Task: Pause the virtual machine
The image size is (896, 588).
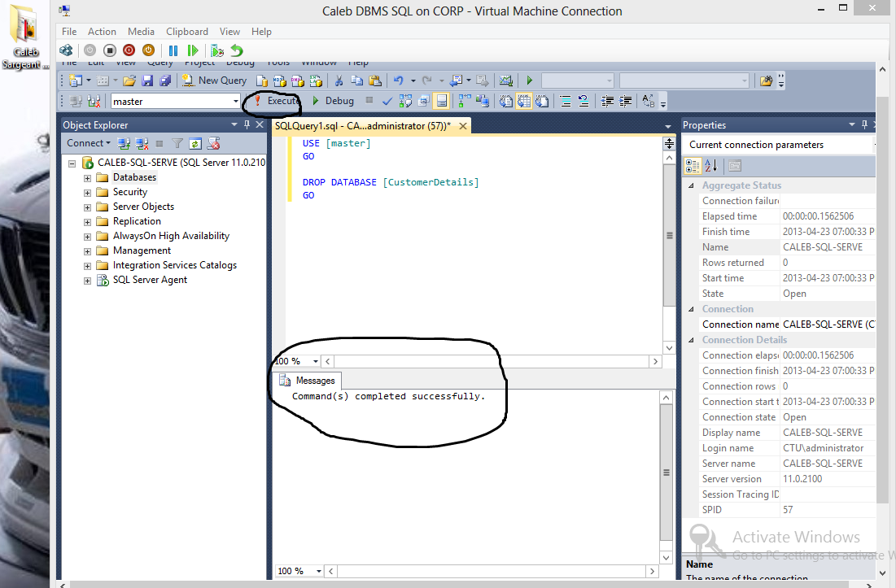Action: coord(173,50)
